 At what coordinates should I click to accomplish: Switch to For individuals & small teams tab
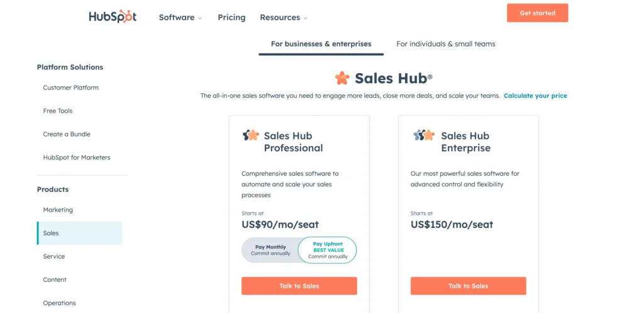(446, 44)
